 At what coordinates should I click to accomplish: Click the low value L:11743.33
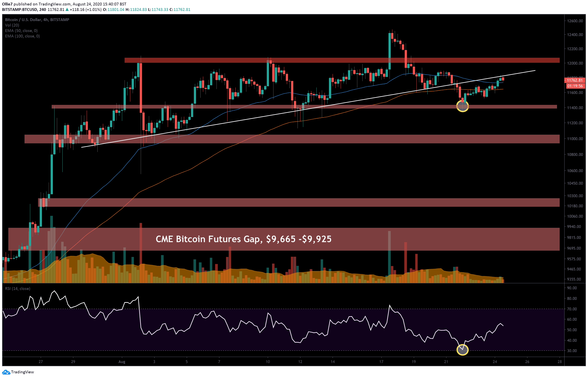click(x=158, y=10)
